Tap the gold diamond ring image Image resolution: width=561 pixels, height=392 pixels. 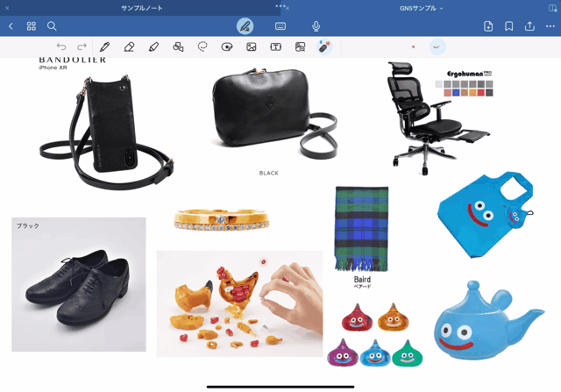[x=222, y=219]
